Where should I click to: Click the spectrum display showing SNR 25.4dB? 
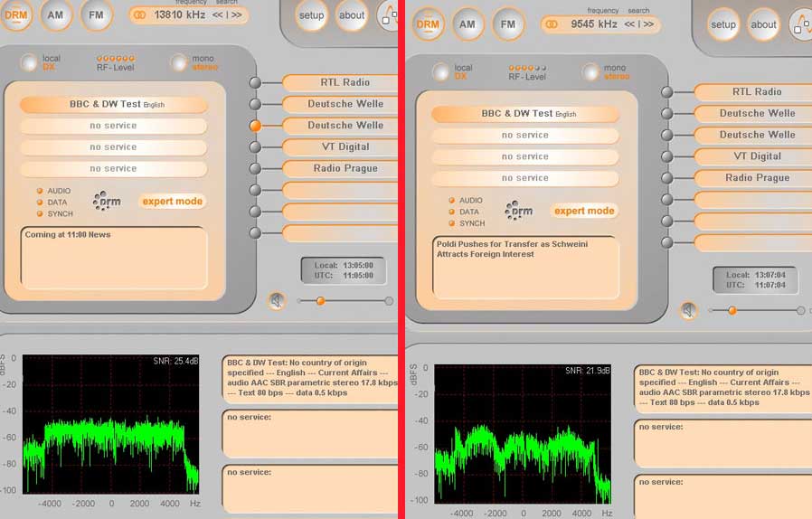(x=111, y=424)
